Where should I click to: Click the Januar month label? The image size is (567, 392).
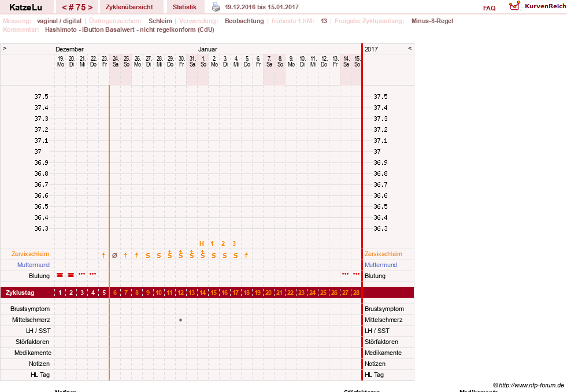click(207, 49)
